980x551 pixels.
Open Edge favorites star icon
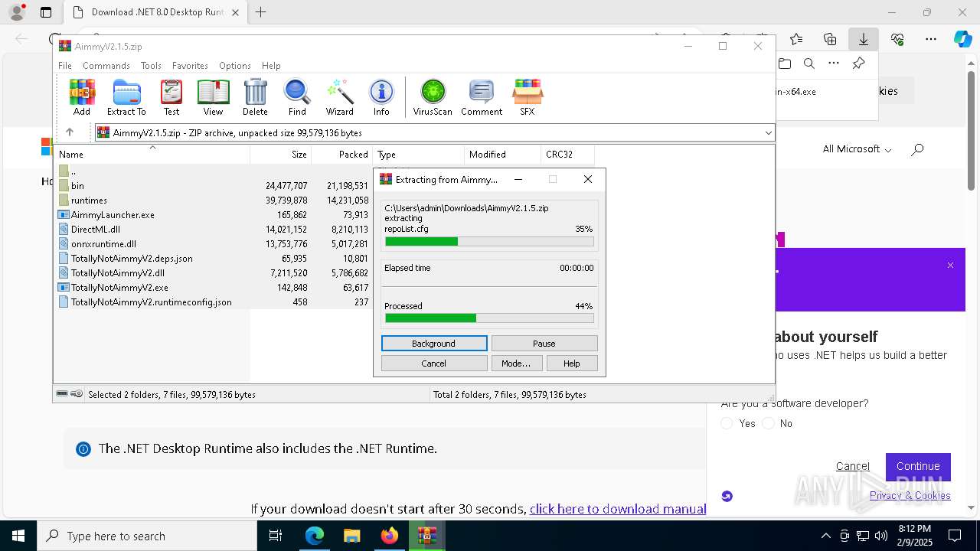(x=796, y=39)
